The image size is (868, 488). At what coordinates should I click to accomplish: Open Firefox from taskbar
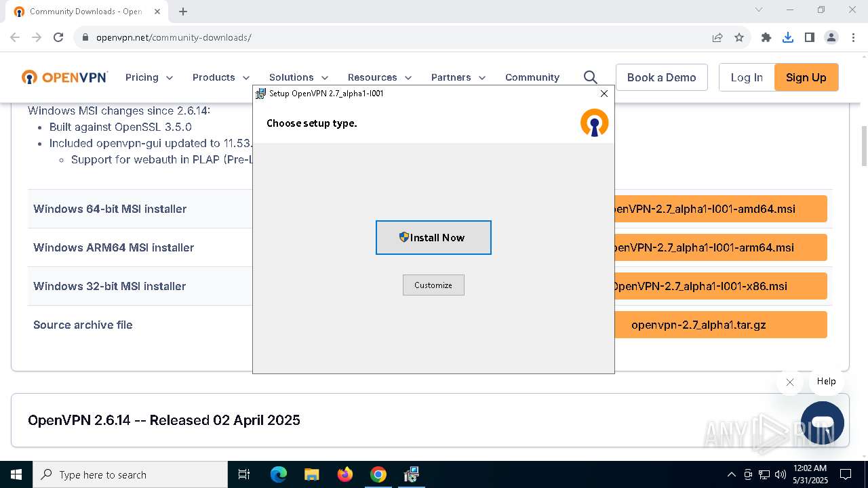pos(344,474)
